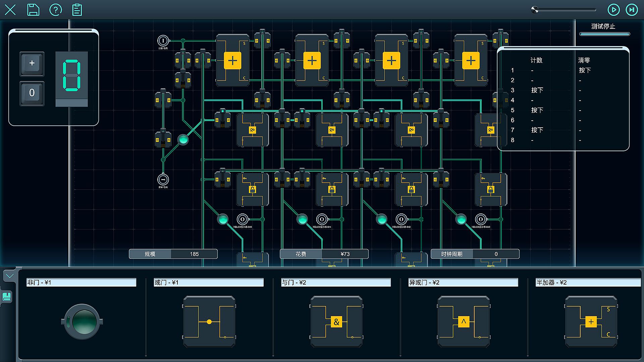Select the XOR gate (异或门) component
This screenshot has width=644, height=362.
(x=464, y=321)
